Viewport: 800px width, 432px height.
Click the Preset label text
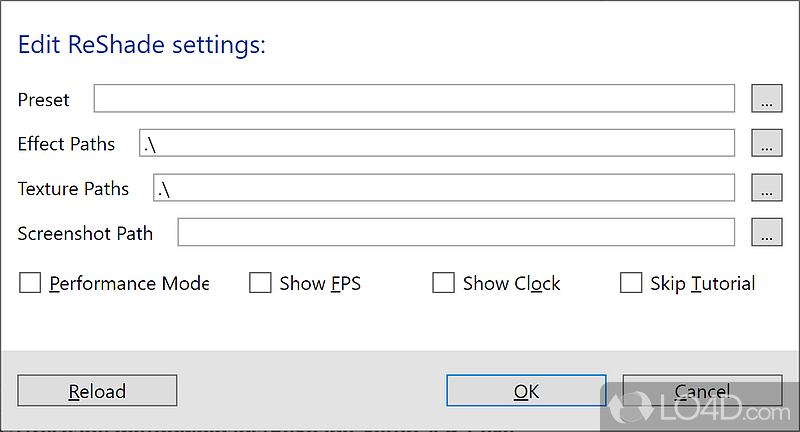coord(44,100)
